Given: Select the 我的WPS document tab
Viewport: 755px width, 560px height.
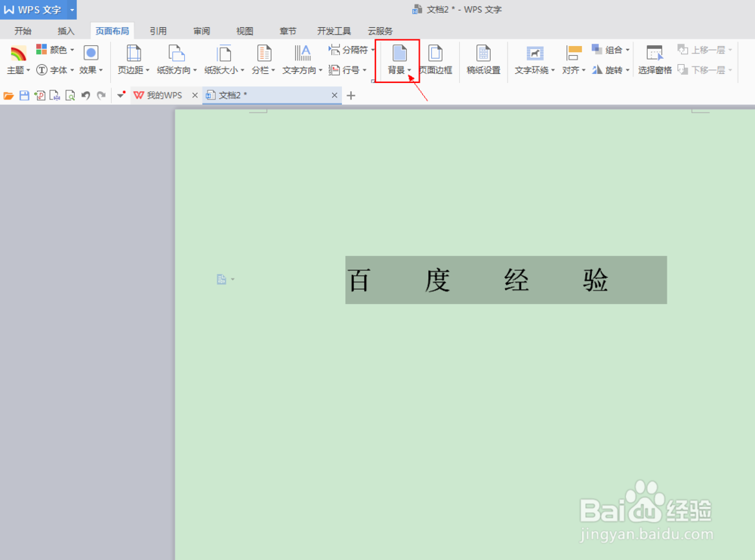Looking at the screenshot, I should pos(165,95).
